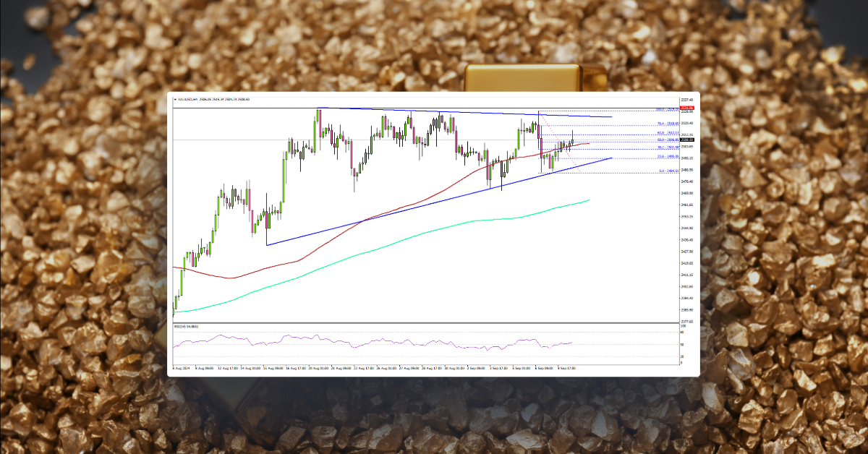Click the 8 Aug 2024 date on time axis
This screenshot has height=454, width=868.
tap(179, 367)
